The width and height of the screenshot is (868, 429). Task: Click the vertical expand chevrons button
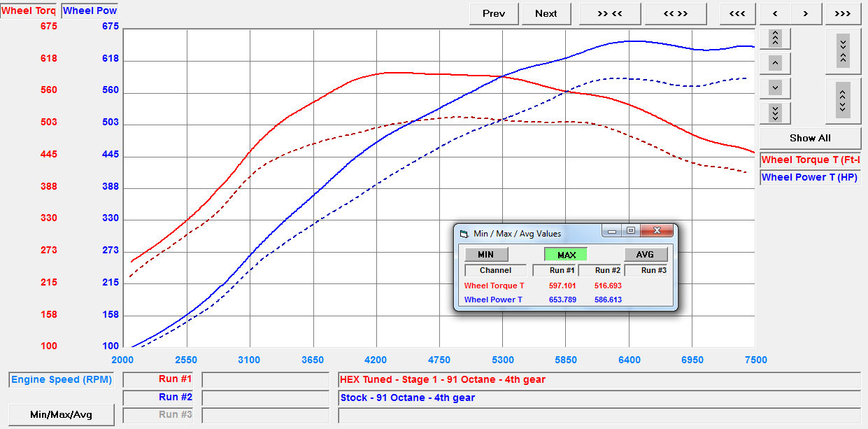pyautogui.click(x=843, y=99)
